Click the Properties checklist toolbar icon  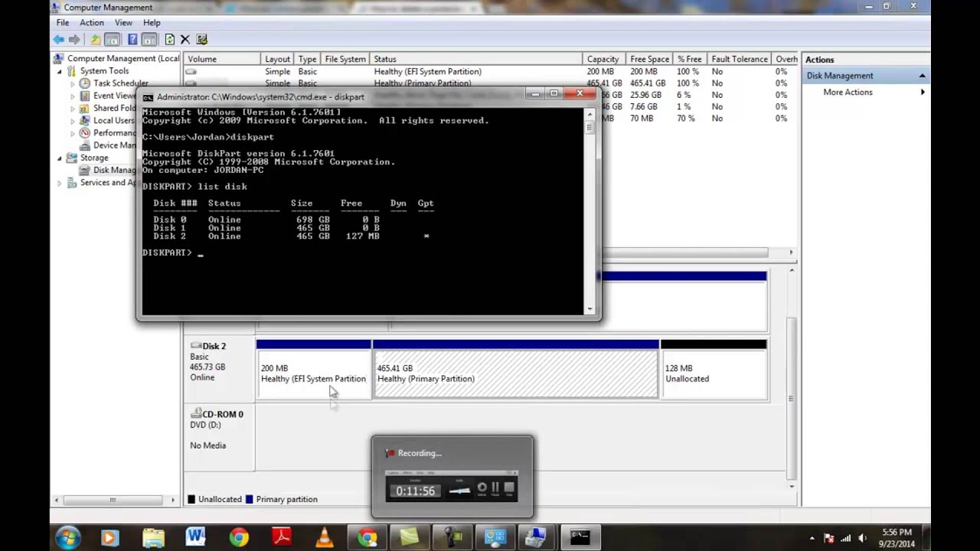tap(202, 40)
